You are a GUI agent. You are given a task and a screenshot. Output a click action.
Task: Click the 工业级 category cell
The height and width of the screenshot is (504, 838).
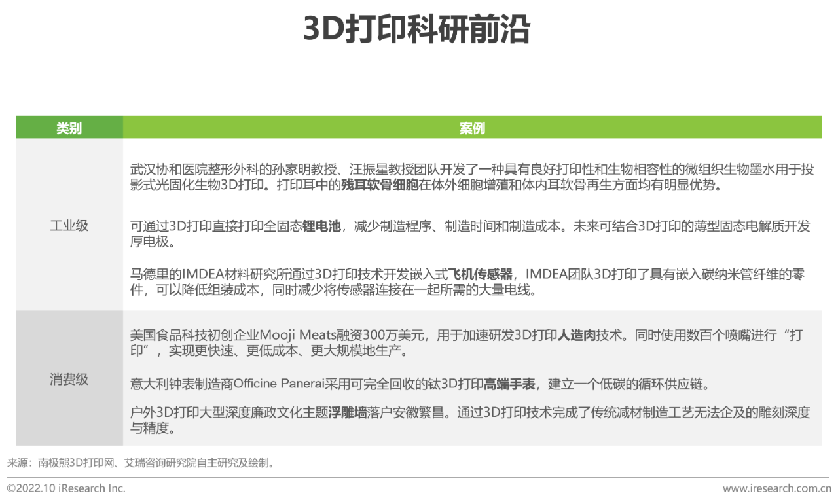(69, 226)
